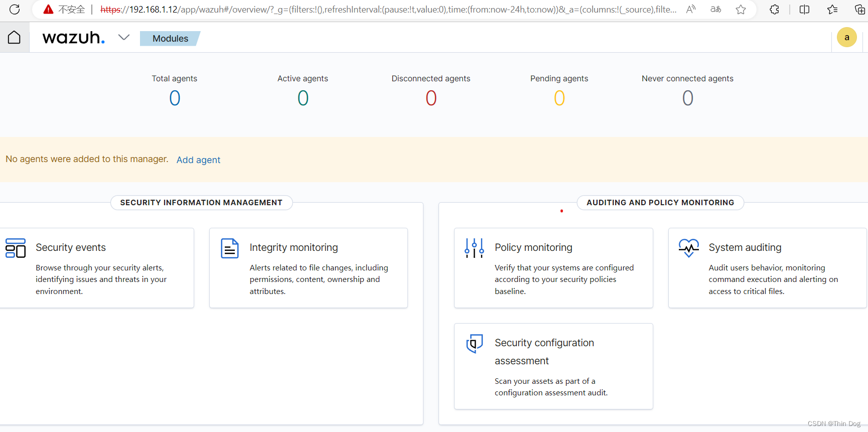Open the favorites list icon
Viewport: 868px width, 432px height.
point(832,9)
